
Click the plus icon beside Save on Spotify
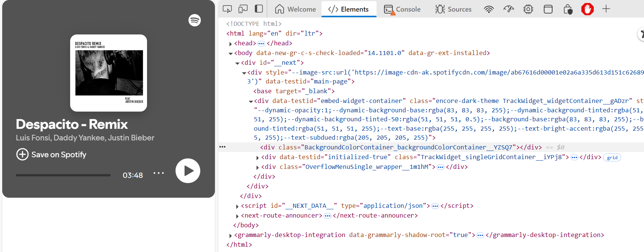click(23, 154)
